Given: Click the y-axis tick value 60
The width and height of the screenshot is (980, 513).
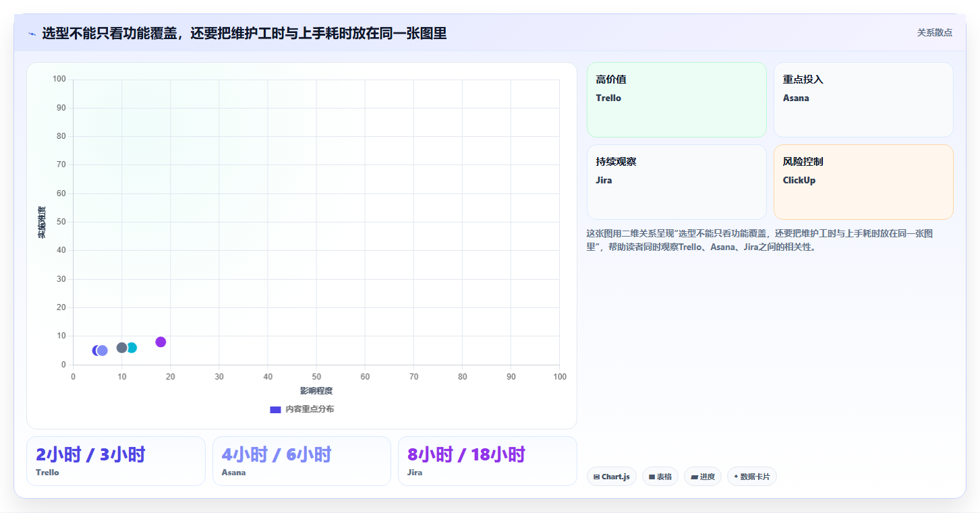Looking at the screenshot, I should coord(61,193).
